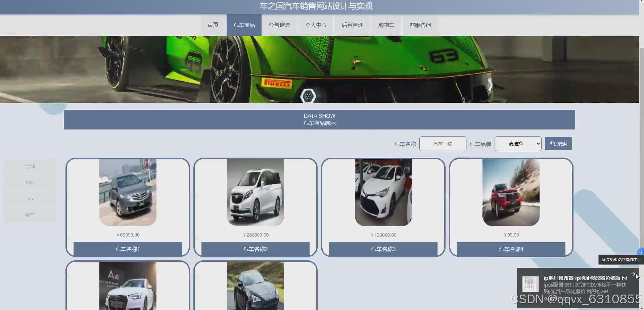Open the white minivan 汽车名称2 thumbnail

click(x=256, y=193)
